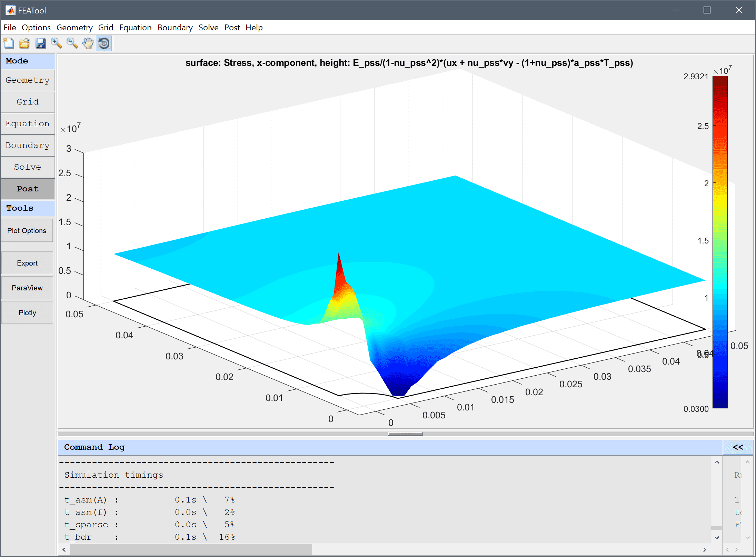Select the Zoom out magnifier tool
Viewport: 756px width, 557px height.
click(x=72, y=43)
